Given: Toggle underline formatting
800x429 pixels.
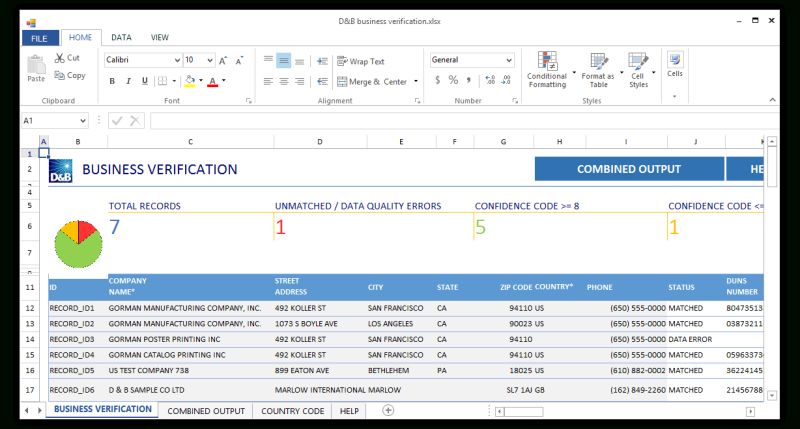Looking at the screenshot, I should [144, 81].
